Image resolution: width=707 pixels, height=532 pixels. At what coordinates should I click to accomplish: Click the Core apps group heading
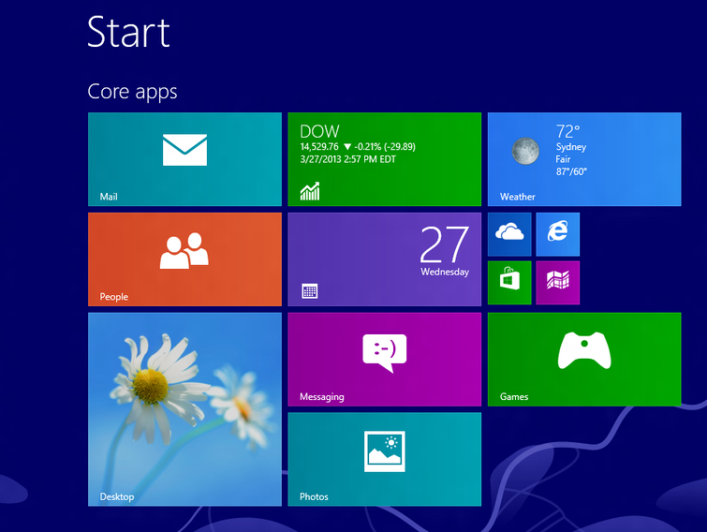[x=132, y=92]
